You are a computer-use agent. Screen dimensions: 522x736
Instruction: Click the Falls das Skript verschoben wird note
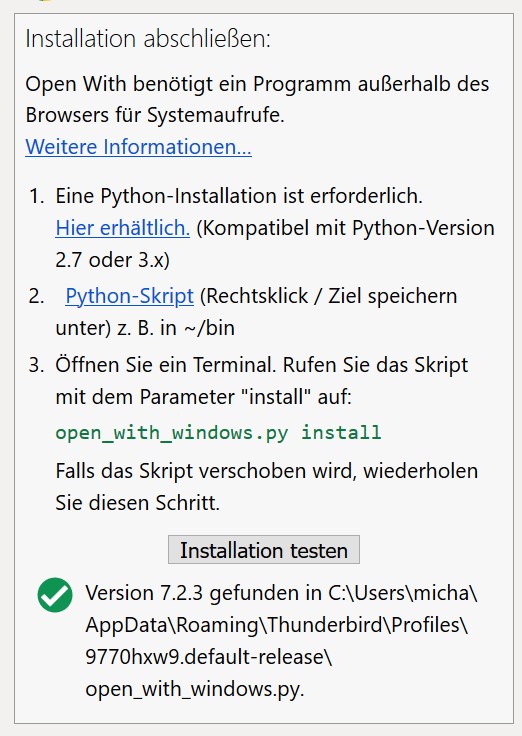pos(267,487)
